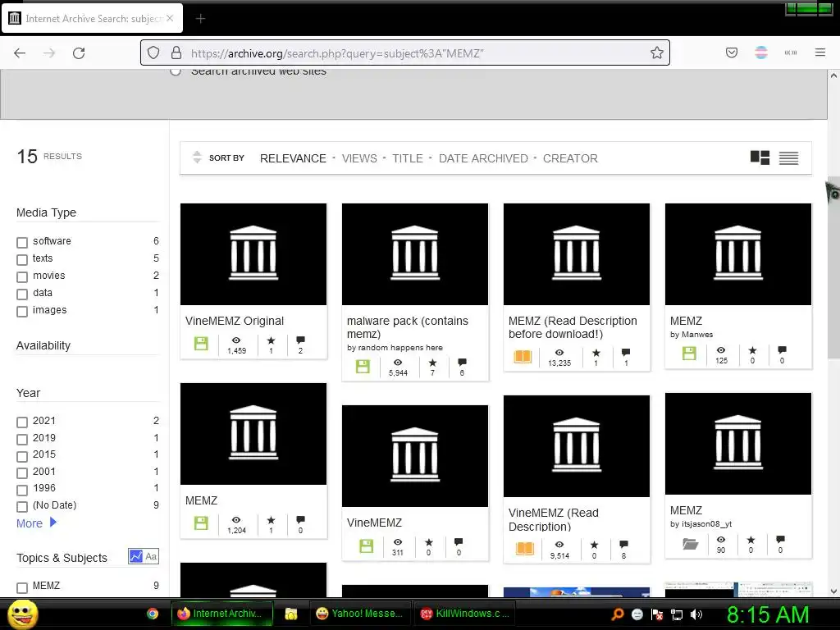Check the data media type filter

tap(22, 294)
